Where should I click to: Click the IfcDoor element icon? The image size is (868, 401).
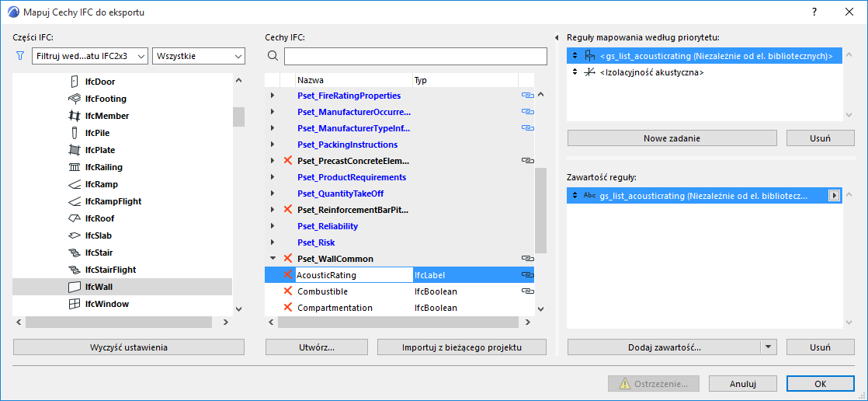pyautogui.click(x=75, y=82)
